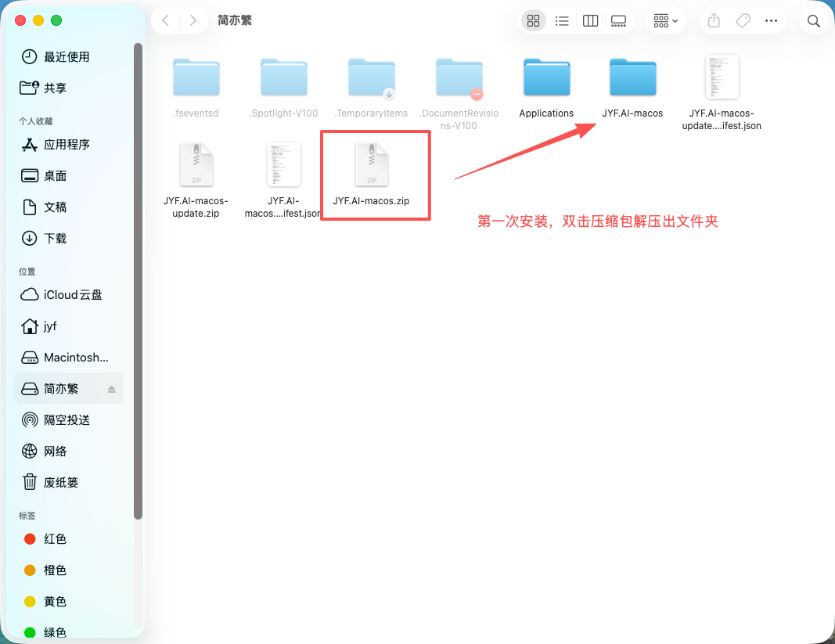Screen dimensions: 835x644
Task: Click the Share toolbar icon
Action: (x=714, y=21)
